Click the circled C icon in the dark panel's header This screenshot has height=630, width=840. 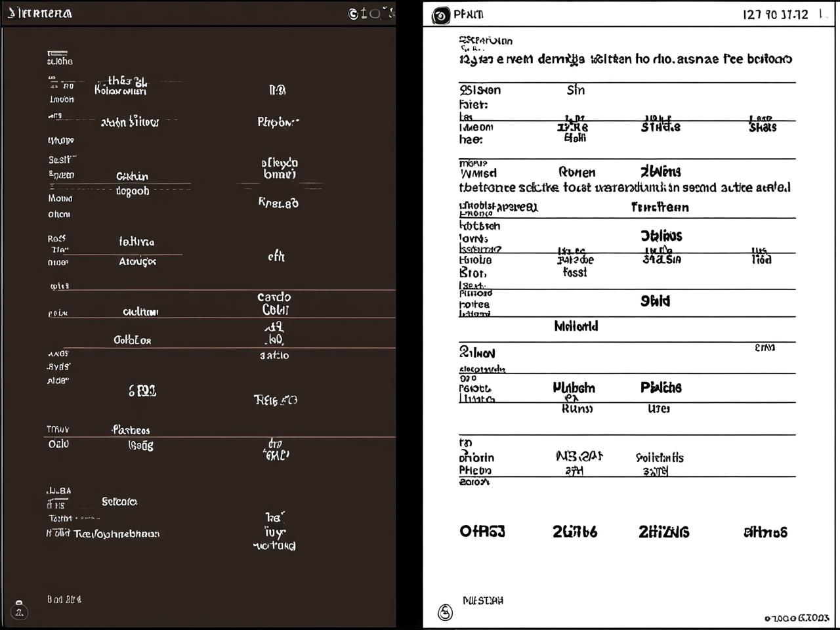[x=353, y=13]
